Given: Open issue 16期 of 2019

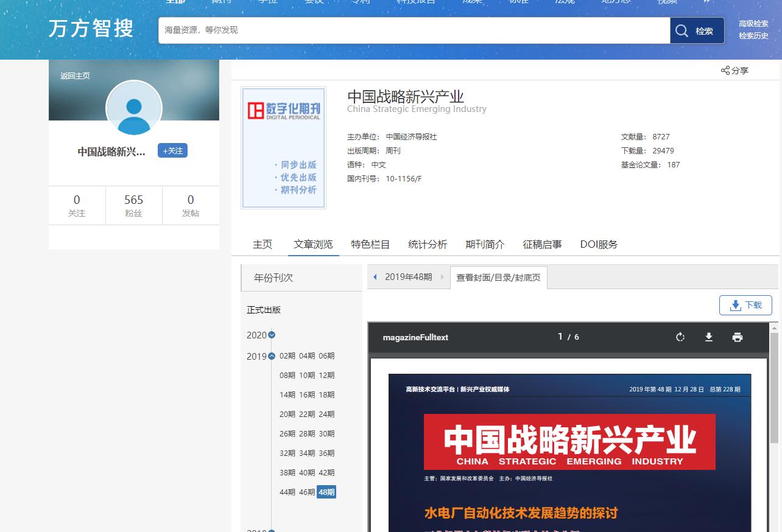Looking at the screenshot, I should (307, 395).
